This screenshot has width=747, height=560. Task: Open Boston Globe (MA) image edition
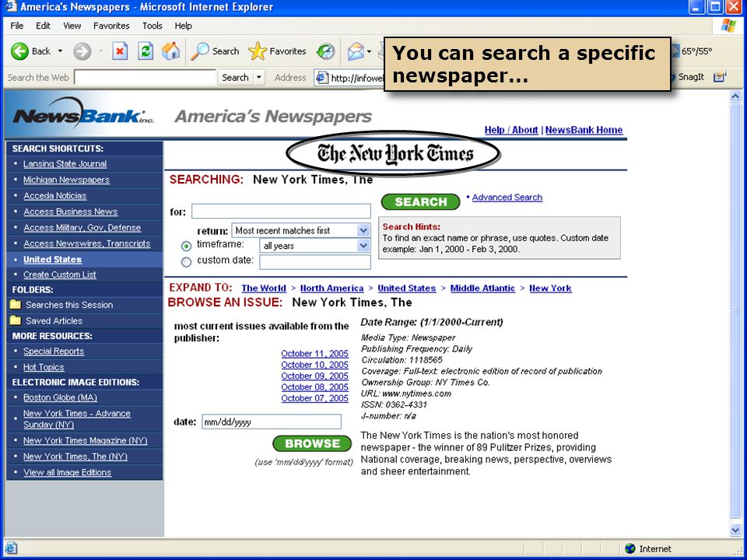click(x=60, y=397)
